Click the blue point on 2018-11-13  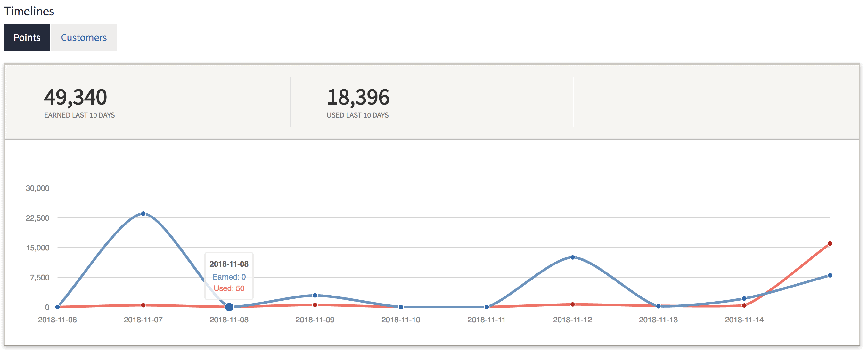(x=659, y=306)
